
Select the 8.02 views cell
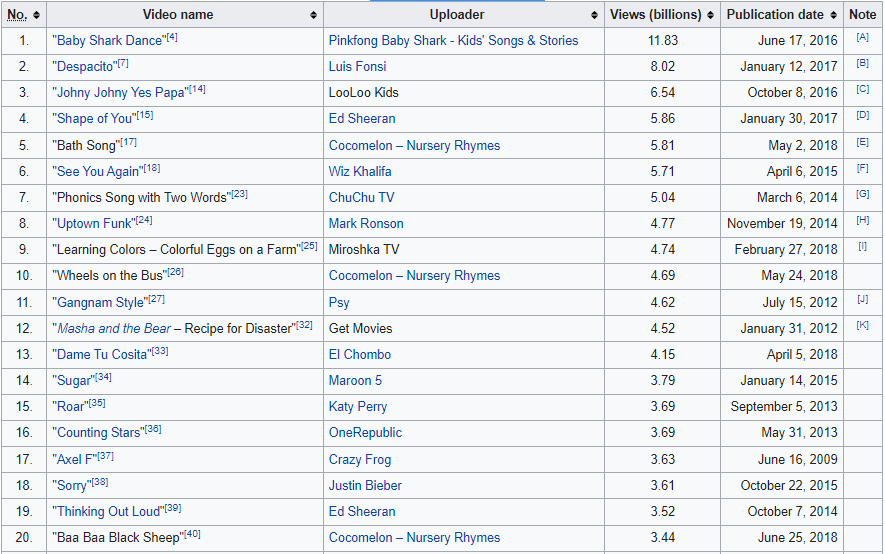(663, 67)
